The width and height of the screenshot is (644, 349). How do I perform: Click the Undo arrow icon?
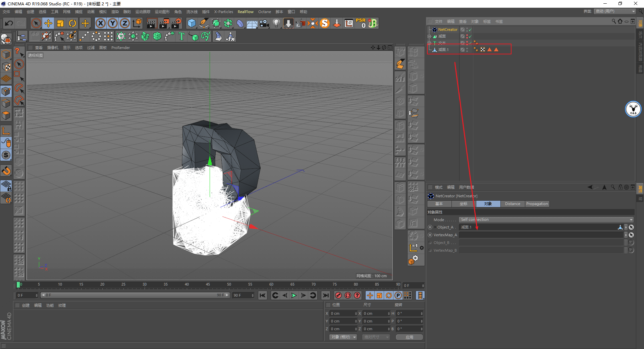click(x=9, y=23)
